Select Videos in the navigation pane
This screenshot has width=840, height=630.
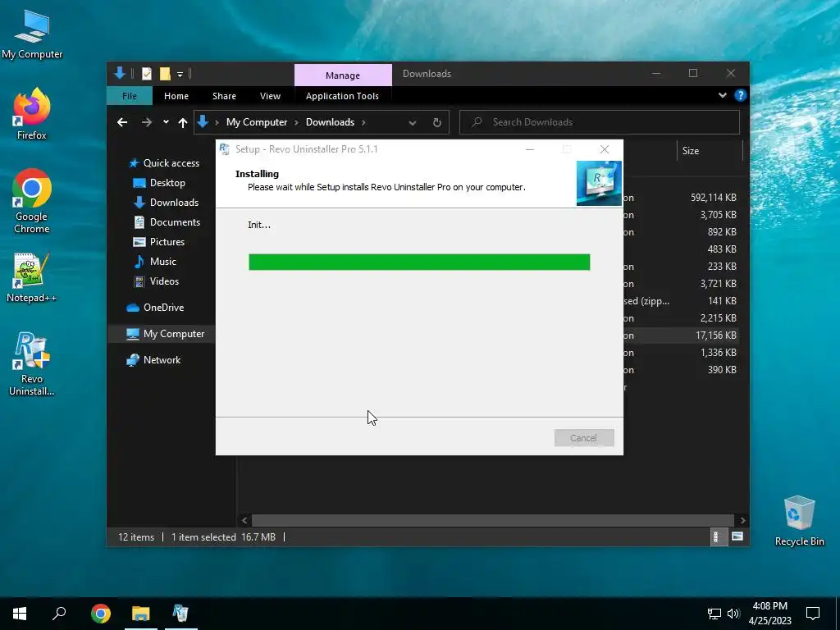(156, 281)
